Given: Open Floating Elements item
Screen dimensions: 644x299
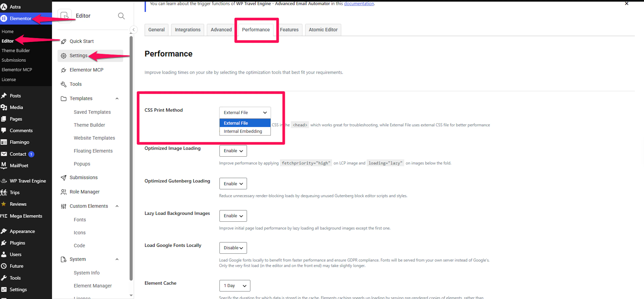Looking at the screenshot, I should (x=93, y=151).
